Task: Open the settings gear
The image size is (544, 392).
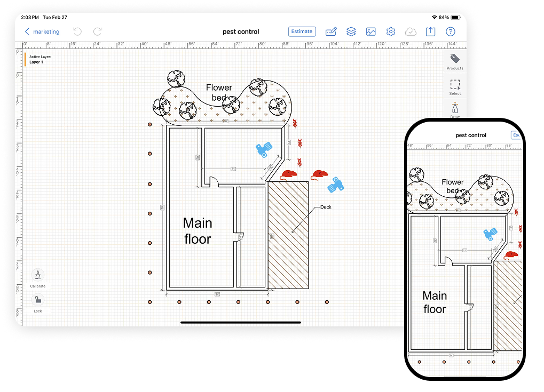Action: pos(391,31)
